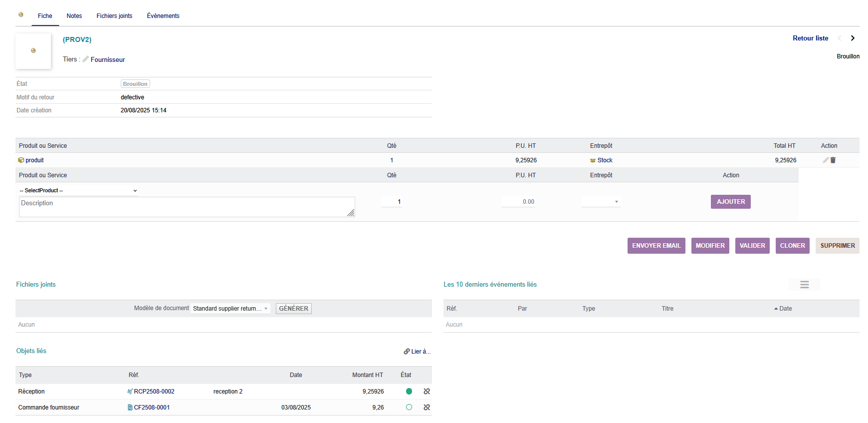Viewport: 868px width, 423px height.
Task: Click the Stock warehouse icon link
Action: click(593, 160)
